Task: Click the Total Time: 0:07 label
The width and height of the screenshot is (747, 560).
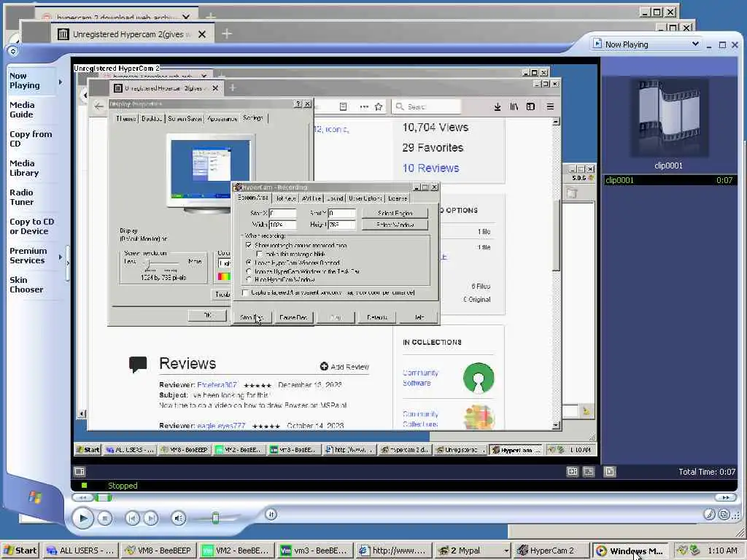Action: coord(707,472)
